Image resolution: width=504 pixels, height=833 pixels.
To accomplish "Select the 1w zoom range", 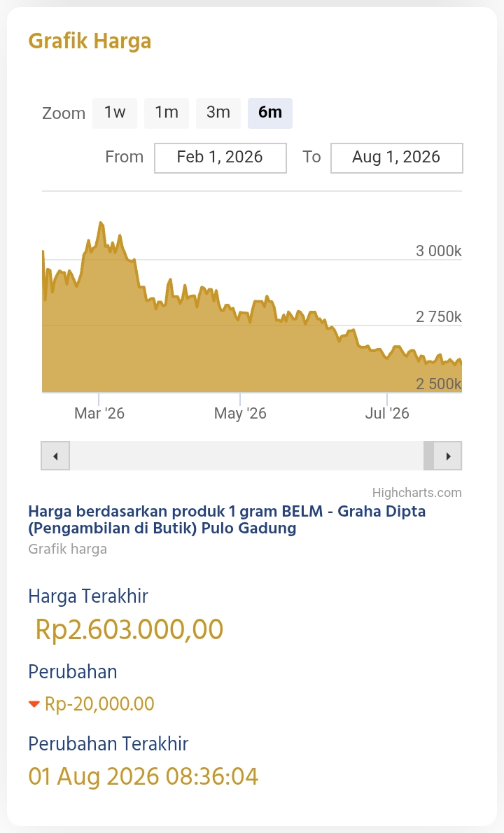I will (x=115, y=113).
